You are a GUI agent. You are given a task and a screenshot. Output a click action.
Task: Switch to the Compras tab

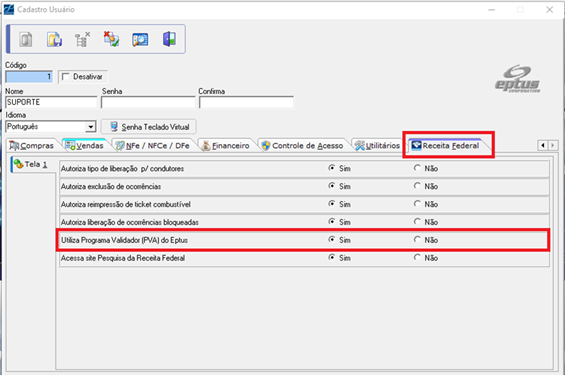point(32,146)
